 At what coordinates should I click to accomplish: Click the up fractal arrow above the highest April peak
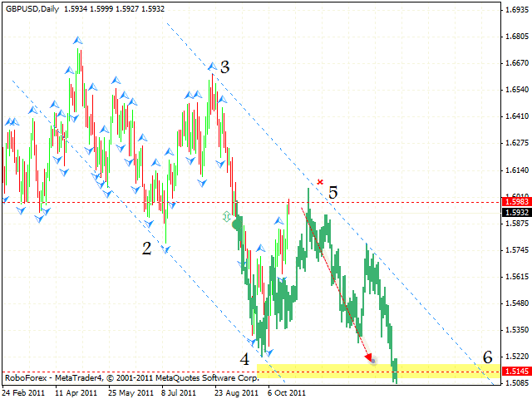tap(77, 41)
